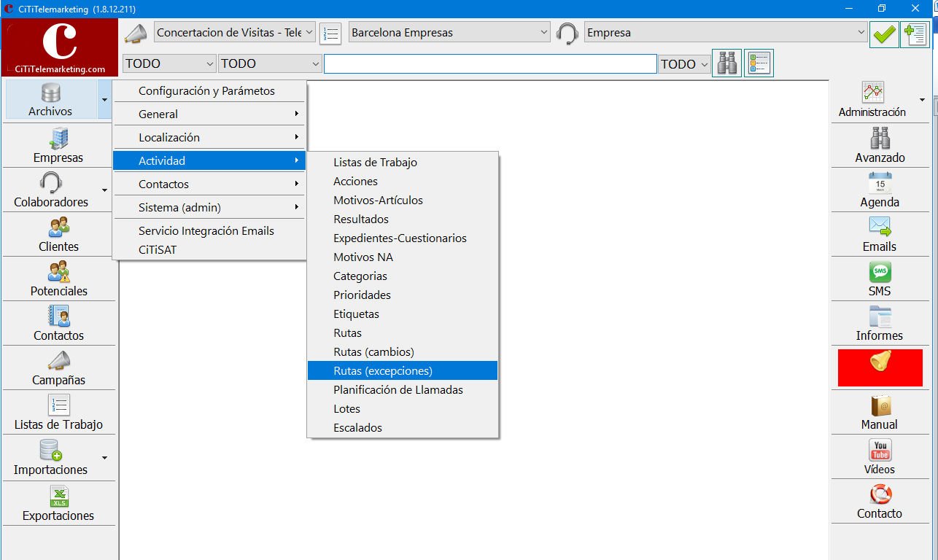The height and width of the screenshot is (560, 938).
Task: Open the Potenciales section
Action: [x=58, y=279]
